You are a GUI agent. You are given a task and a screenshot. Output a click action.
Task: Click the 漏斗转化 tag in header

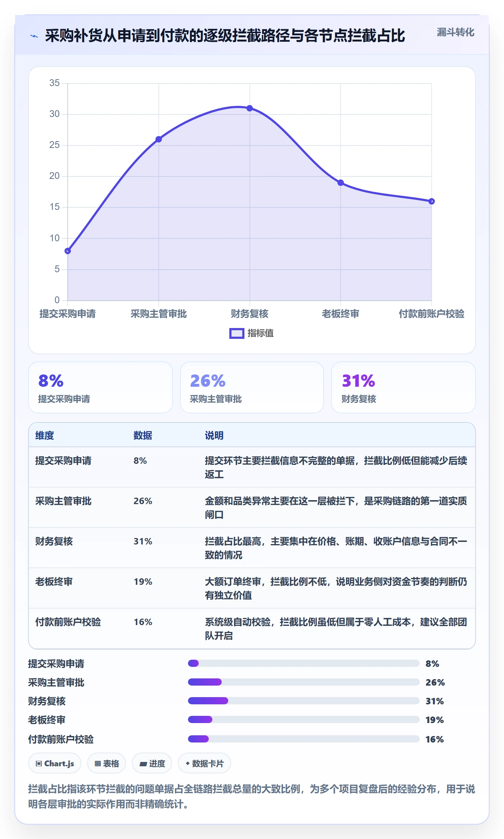click(455, 32)
